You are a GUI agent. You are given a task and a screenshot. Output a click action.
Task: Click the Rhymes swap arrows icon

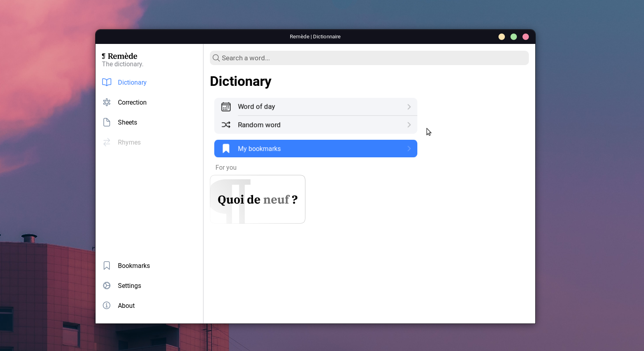click(107, 142)
